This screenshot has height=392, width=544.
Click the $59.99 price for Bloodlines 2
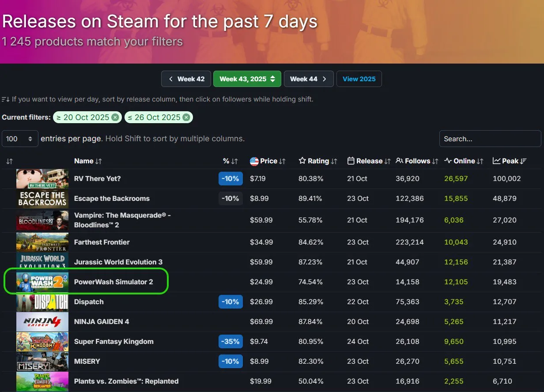click(261, 220)
